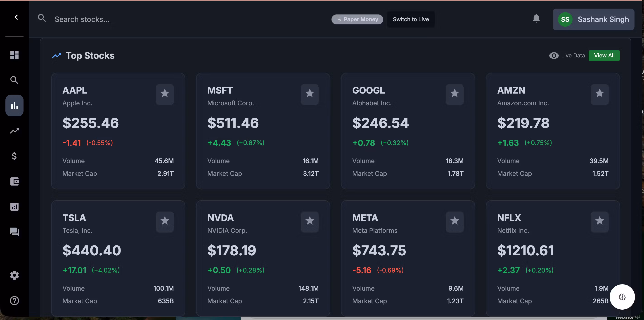Click the $246.54 Alphabet price

(x=381, y=123)
